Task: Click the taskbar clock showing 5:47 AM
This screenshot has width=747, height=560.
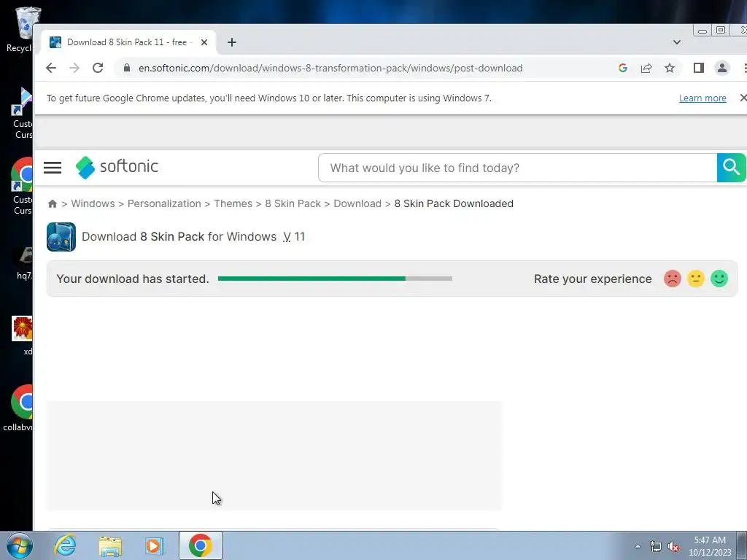Action: pos(710,546)
